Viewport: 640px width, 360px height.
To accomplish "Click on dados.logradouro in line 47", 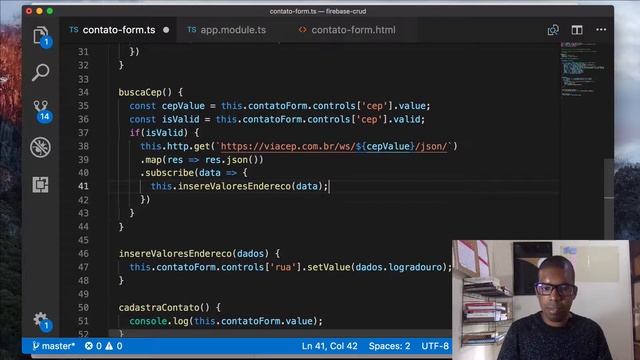I will 399,267.
